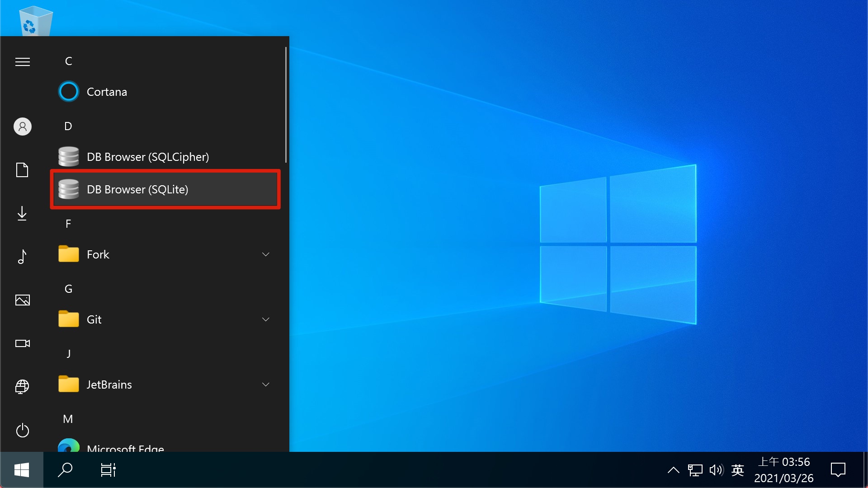Jump via letter header F

pyautogui.click(x=68, y=224)
